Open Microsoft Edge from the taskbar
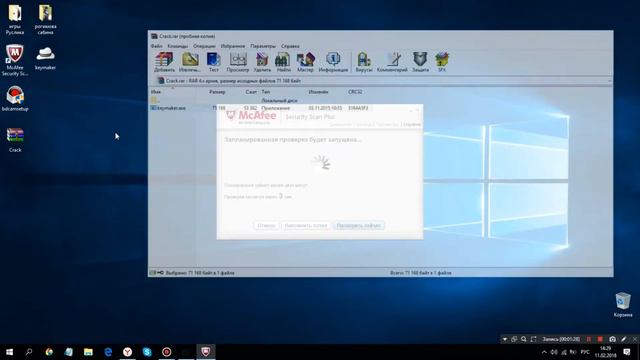The image size is (640, 360). (x=108, y=352)
